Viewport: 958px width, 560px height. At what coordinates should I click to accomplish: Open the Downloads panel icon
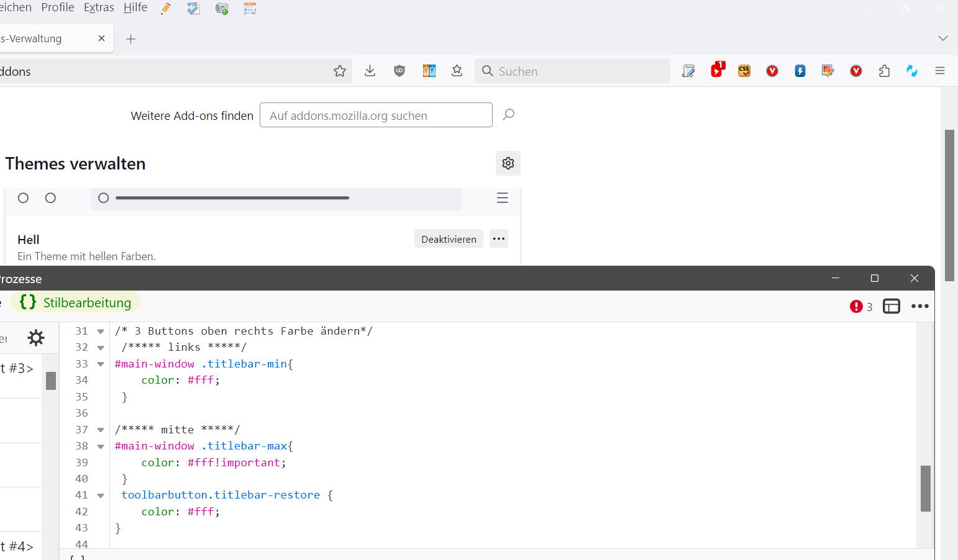click(370, 71)
